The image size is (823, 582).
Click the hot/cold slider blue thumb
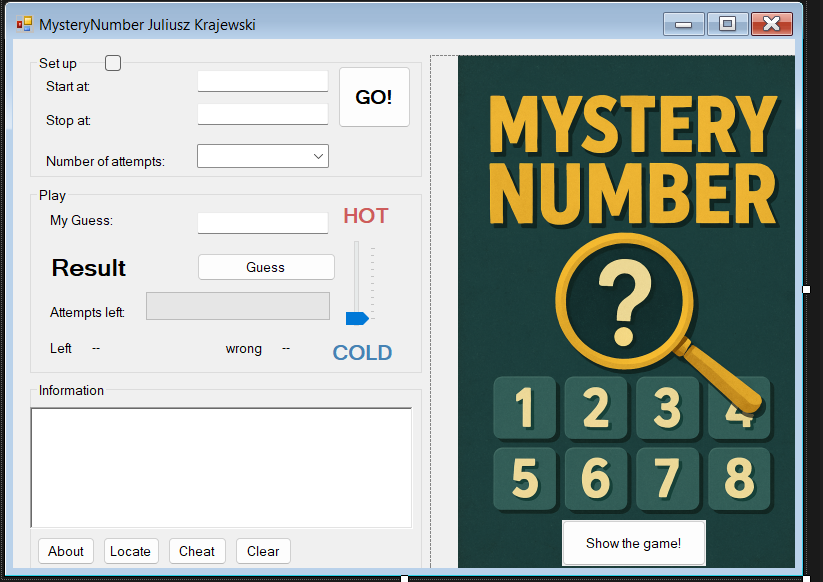[357, 318]
